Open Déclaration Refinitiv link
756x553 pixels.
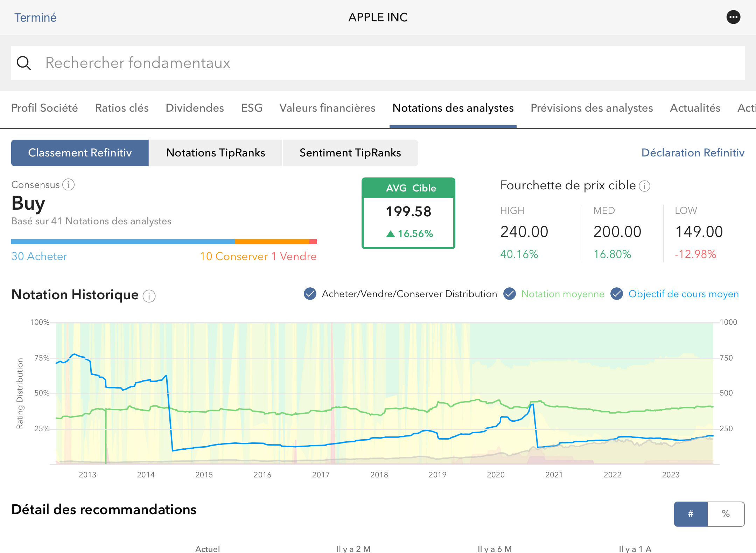[693, 153]
